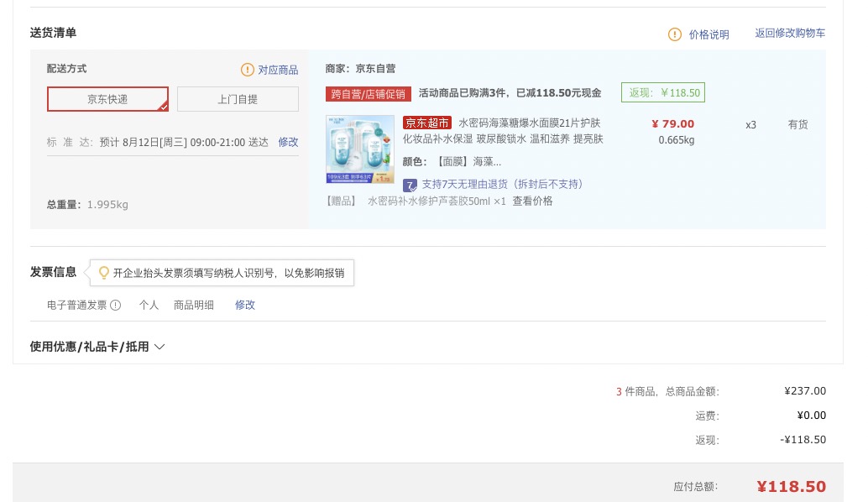Click the 个人 invoice title text
The image size is (868, 502).
point(149,305)
